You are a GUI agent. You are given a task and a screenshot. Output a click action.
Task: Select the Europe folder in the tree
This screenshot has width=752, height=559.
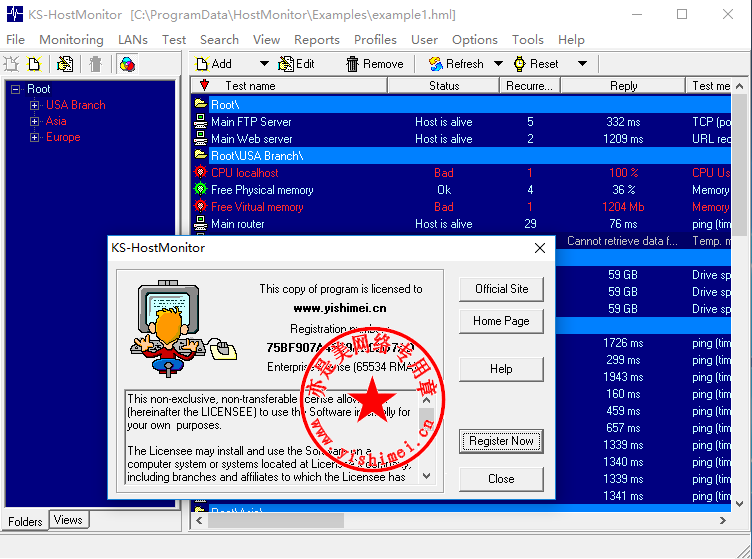63,137
